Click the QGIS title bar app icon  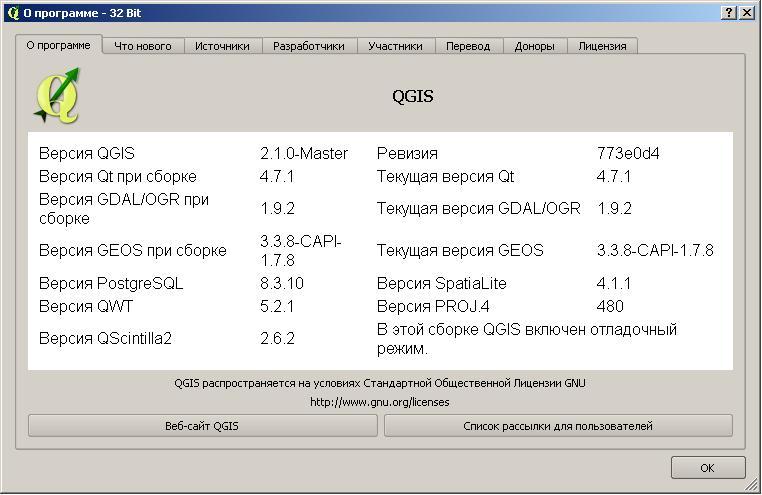pyautogui.click(x=13, y=13)
